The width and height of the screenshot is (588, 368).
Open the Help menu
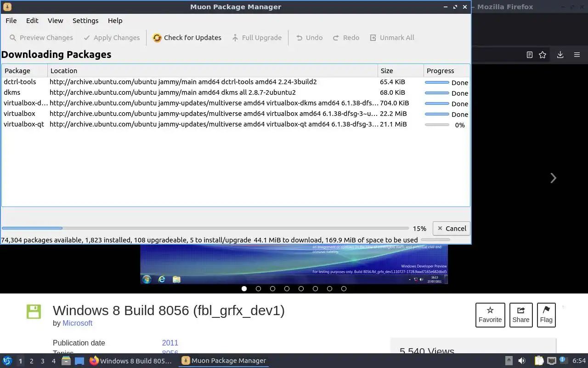pyautogui.click(x=115, y=21)
